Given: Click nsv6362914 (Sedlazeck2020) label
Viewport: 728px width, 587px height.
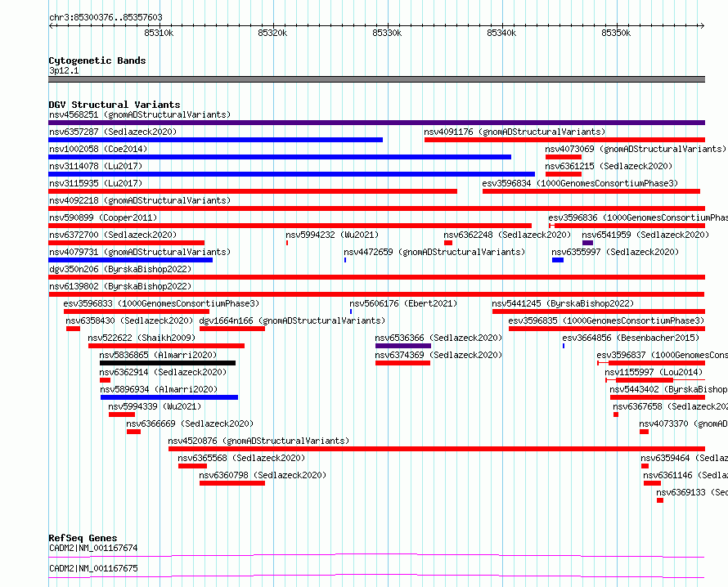Looking at the screenshot, I should [163, 372].
